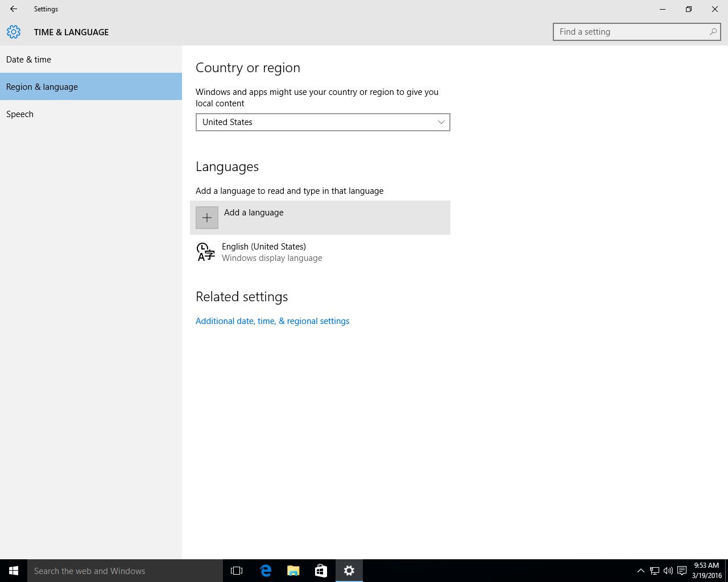Go back with the arrow in title bar

tap(14, 9)
